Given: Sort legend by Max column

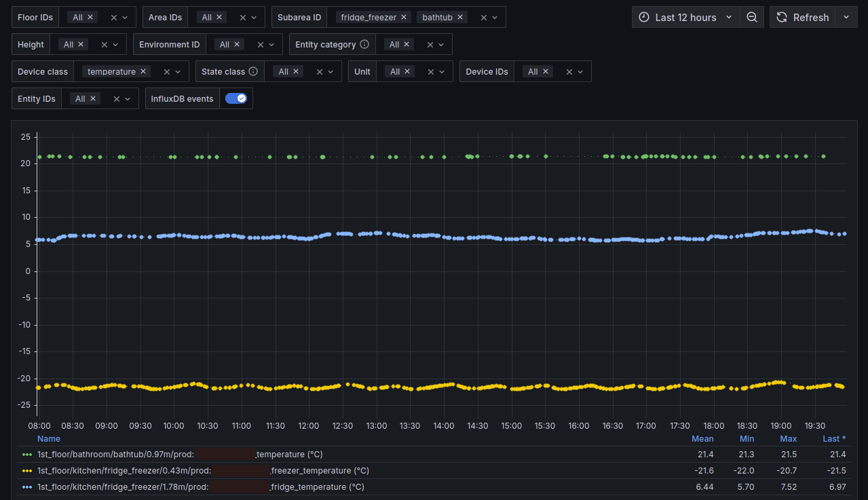Looking at the screenshot, I should pyautogui.click(x=788, y=439).
